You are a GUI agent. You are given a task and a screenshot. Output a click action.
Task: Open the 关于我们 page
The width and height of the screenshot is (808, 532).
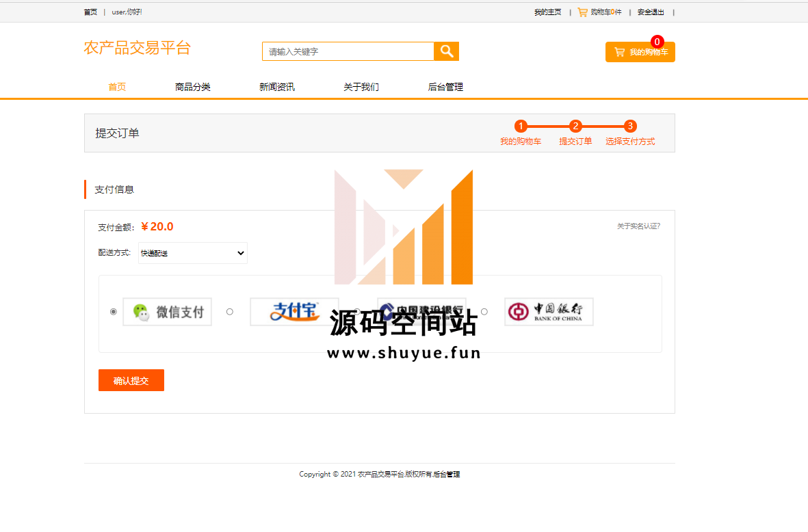(x=361, y=87)
